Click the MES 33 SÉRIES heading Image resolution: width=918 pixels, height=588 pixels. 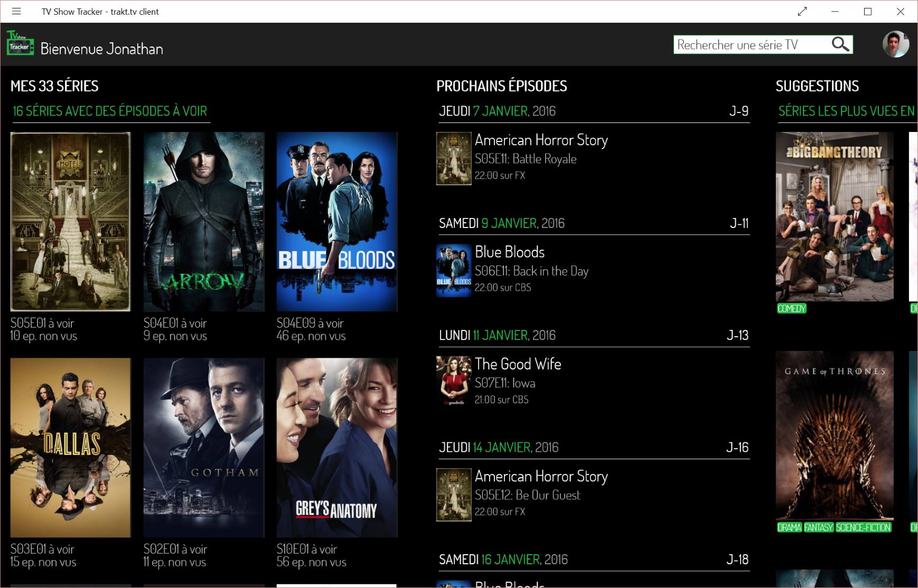point(54,86)
